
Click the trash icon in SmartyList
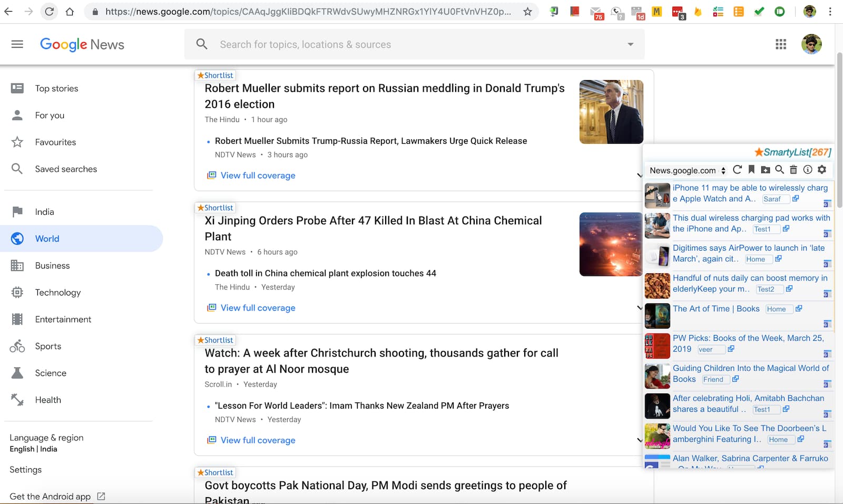click(x=793, y=170)
